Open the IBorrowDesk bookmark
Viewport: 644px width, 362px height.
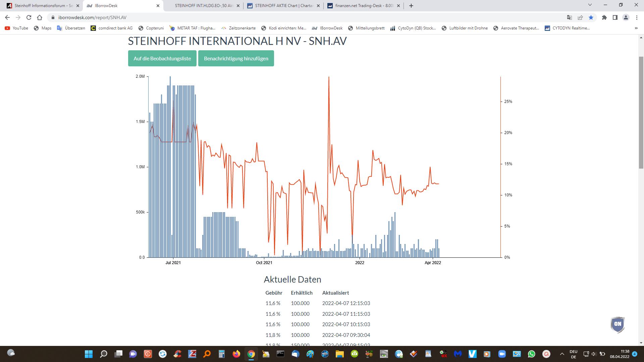(327, 28)
